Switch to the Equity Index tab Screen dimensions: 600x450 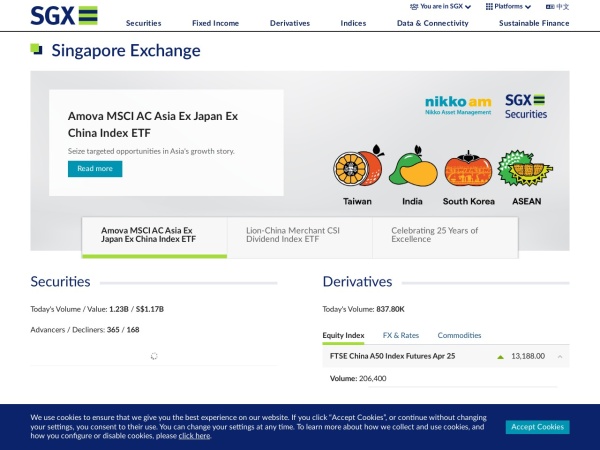click(343, 336)
